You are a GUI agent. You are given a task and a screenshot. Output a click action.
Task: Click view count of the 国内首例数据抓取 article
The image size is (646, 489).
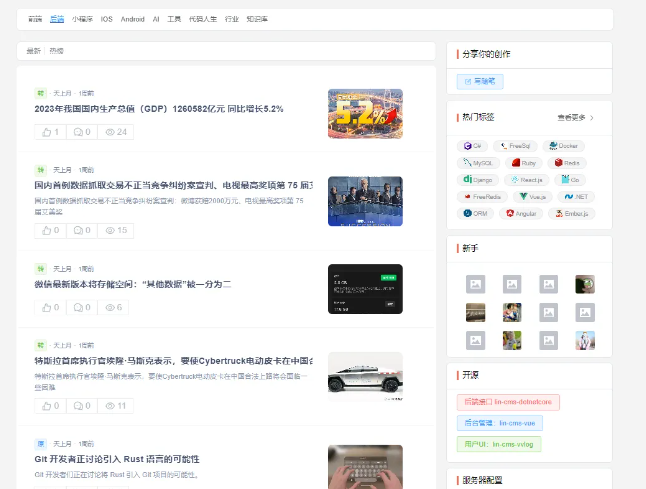[x=116, y=230]
